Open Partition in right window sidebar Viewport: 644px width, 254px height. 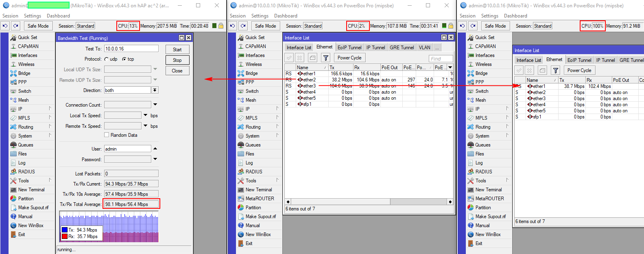pos(483,207)
